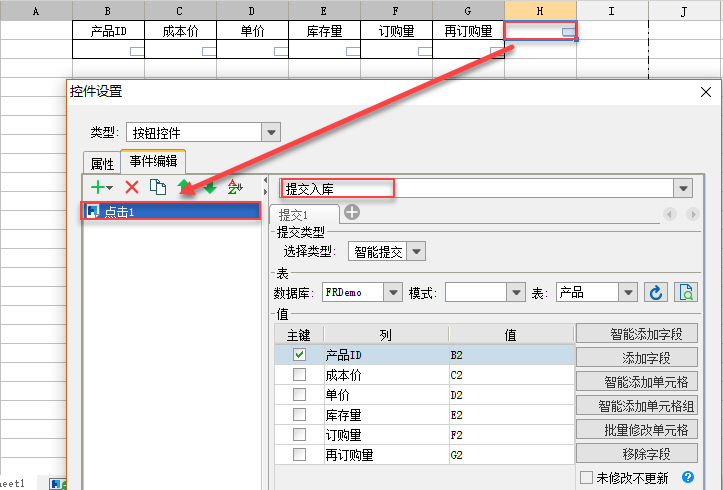The image size is (723, 490).
Task: Switch to the 属性 tab
Action: point(102,163)
